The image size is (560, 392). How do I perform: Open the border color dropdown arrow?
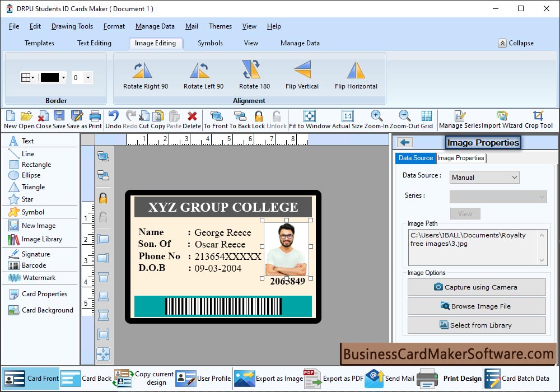pos(64,77)
